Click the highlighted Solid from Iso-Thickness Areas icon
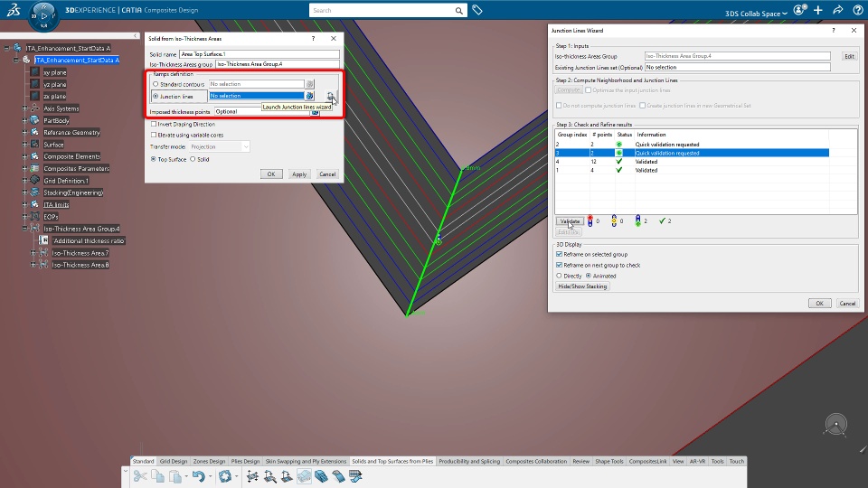The height and width of the screenshot is (488, 868). click(304, 476)
